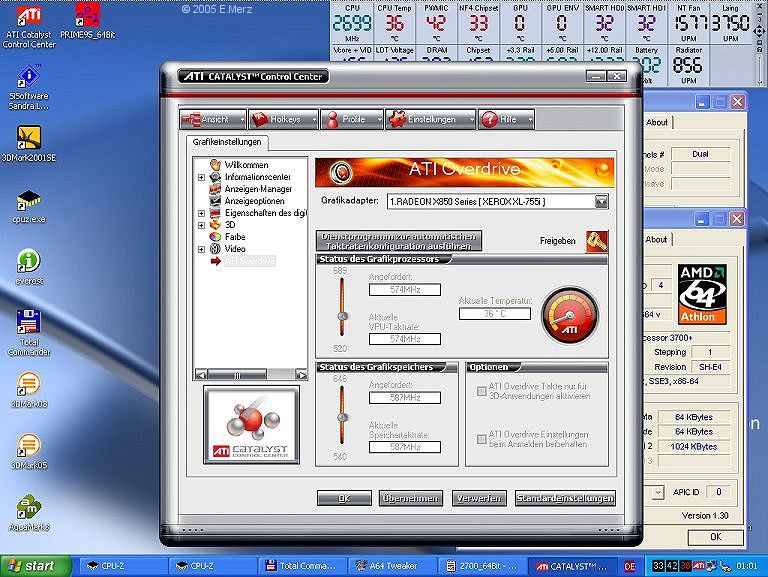Click the ATI tray icon in system tray
Screen dimensions: 768x577
point(698,566)
